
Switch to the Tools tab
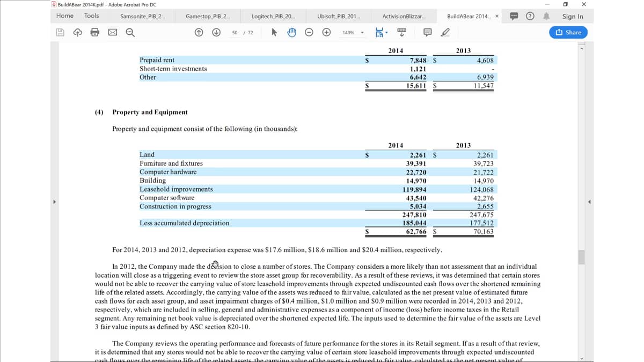pos(91,16)
